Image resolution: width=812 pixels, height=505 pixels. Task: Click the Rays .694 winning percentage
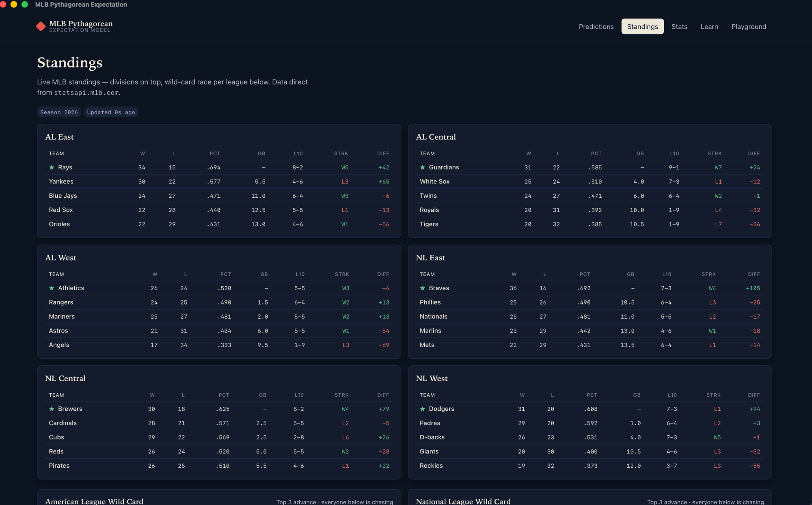[x=214, y=167]
